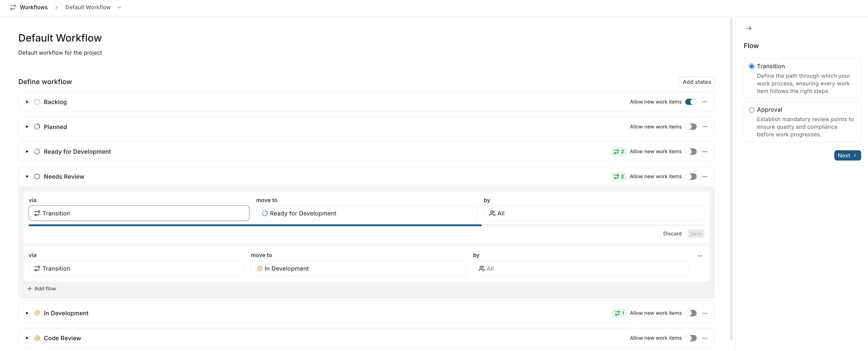The width and height of the screenshot is (868, 351).
Task: Click the flow step progress bar
Action: pyautogui.click(x=255, y=225)
